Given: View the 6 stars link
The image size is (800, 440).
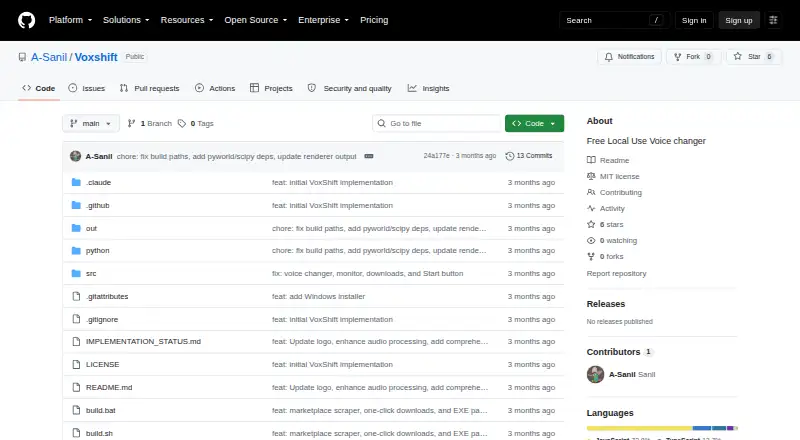Looking at the screenshot, I should pos(605,225).
